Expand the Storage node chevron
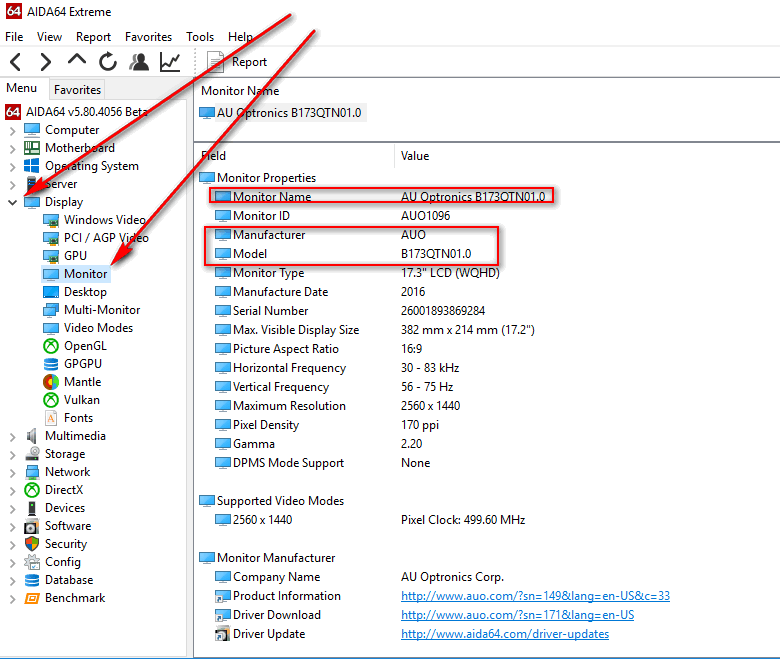 (x=12, y=455)
